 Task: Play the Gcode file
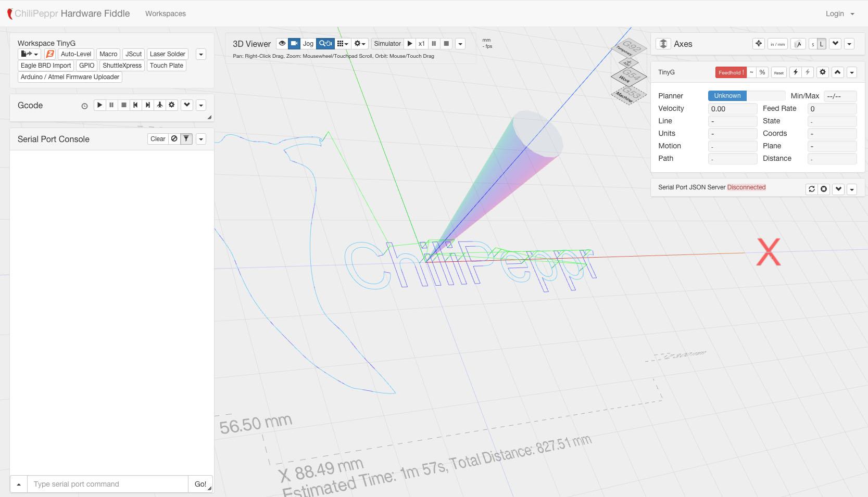pyautogui.click(x=99, y=105)
